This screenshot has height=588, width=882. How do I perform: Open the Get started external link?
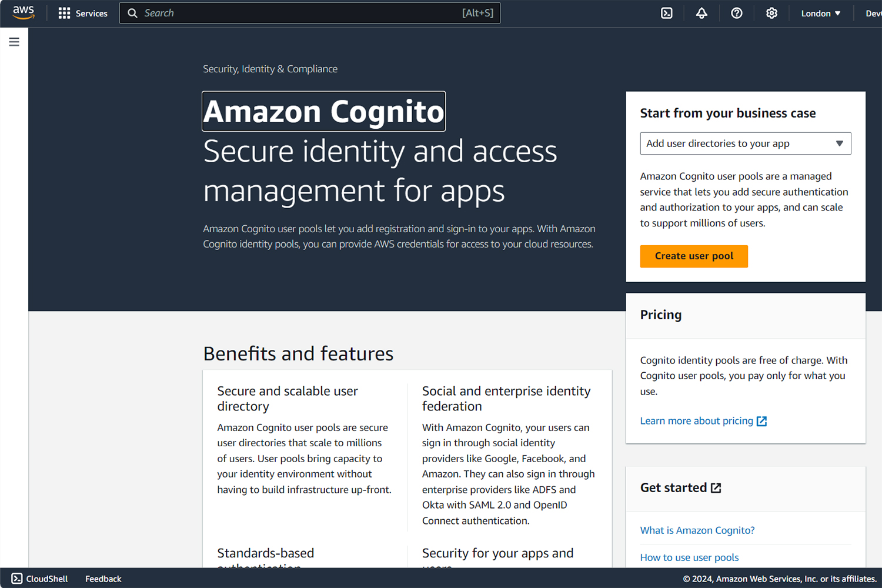[680, 488]
